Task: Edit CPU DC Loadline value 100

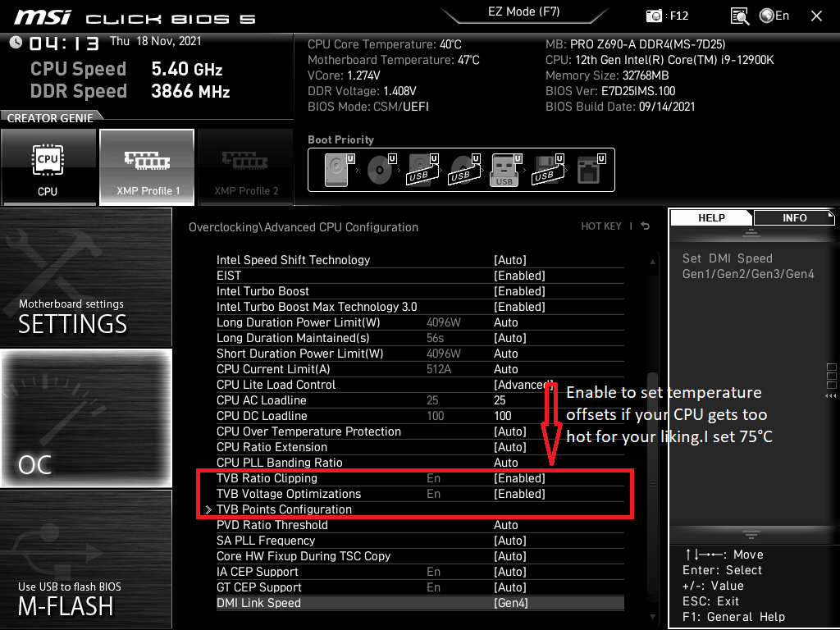Action: tap(503, 416)
